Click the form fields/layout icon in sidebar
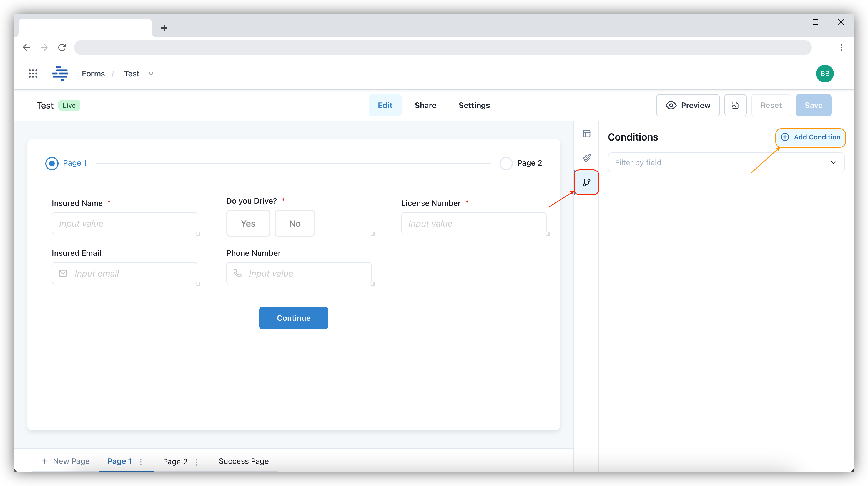Image resolution: width=868 pixels, height=486 pixels. [587, 134]
